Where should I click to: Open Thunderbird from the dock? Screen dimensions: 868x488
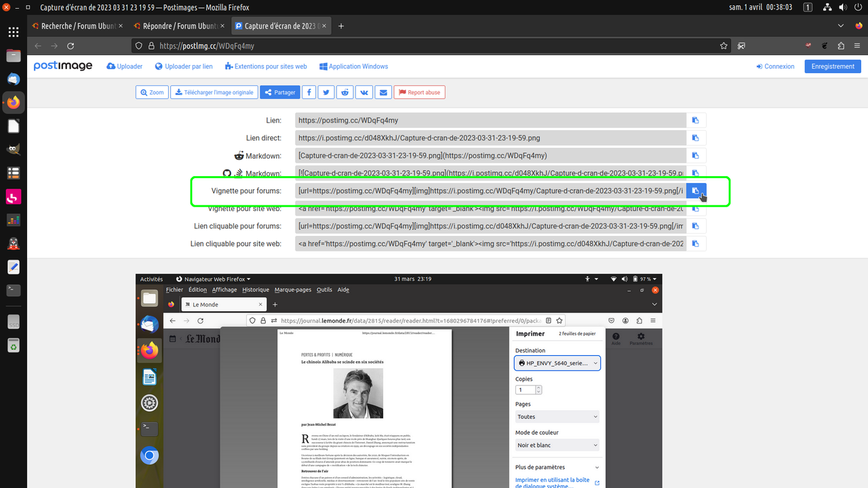(x=14, y=79)
